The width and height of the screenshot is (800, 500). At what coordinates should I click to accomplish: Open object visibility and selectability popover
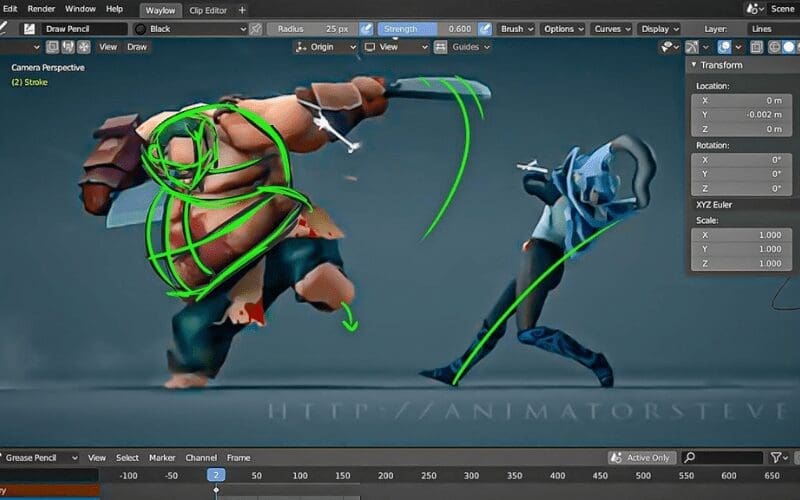click(x=669, y=47)
